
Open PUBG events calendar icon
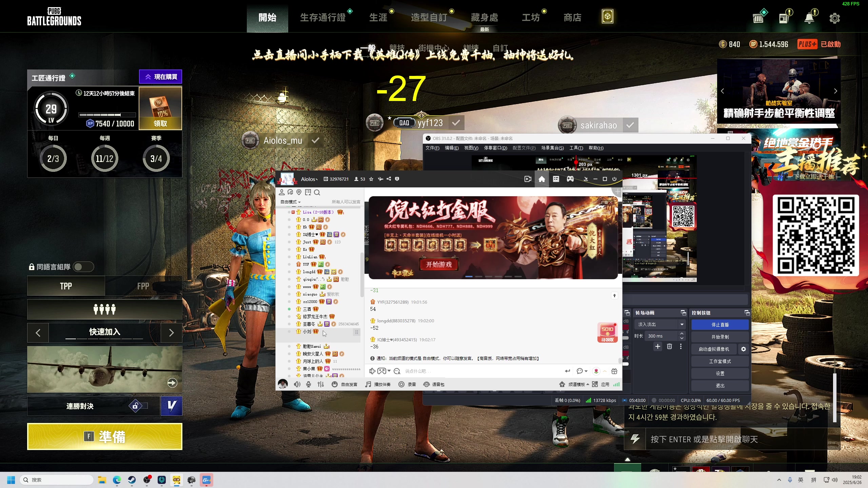pyautogui.click(x=784, y=18)
